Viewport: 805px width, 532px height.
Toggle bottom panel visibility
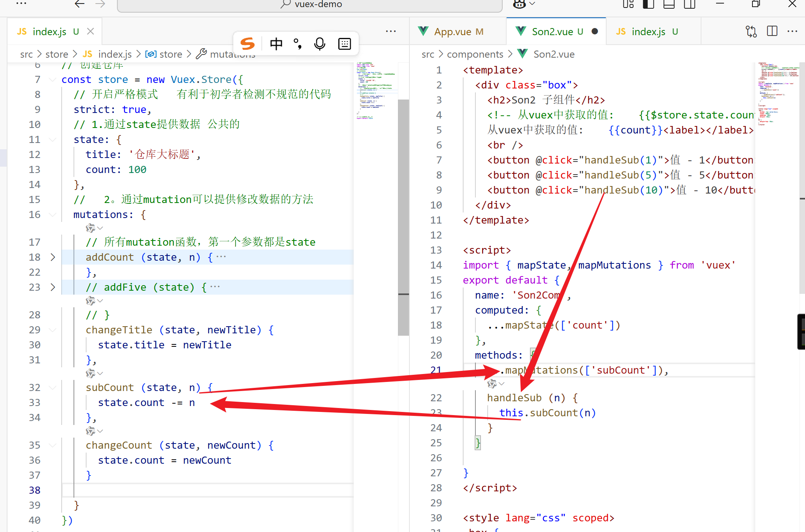click(x=669, y=4)
